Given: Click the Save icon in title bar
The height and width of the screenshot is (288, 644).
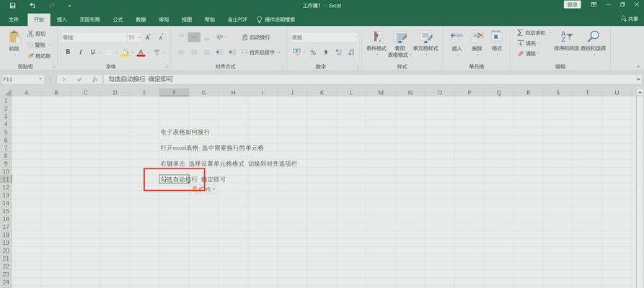Looking at the screenshot, I should (x=13, y=5).
